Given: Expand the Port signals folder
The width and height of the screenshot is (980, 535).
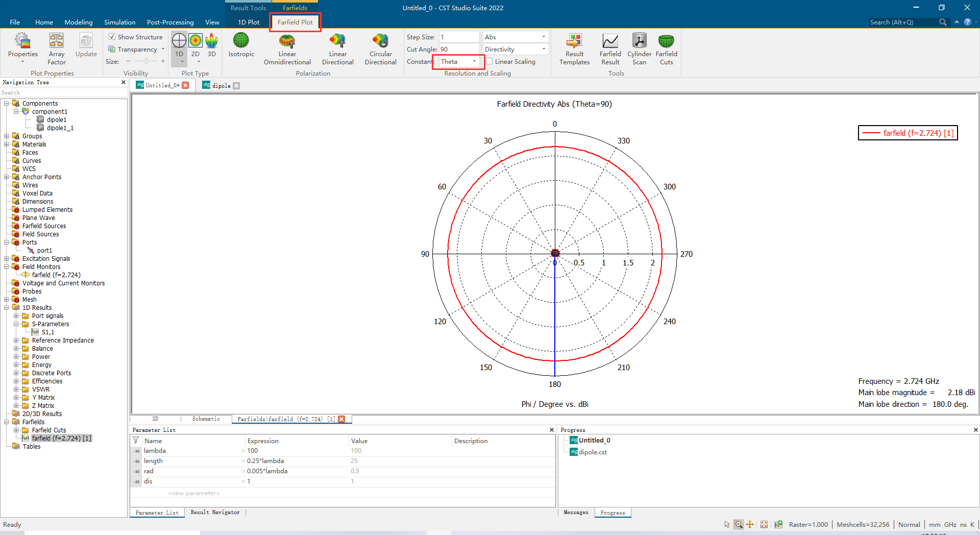Looking at the screenshot, I should (x=16, y=316).
